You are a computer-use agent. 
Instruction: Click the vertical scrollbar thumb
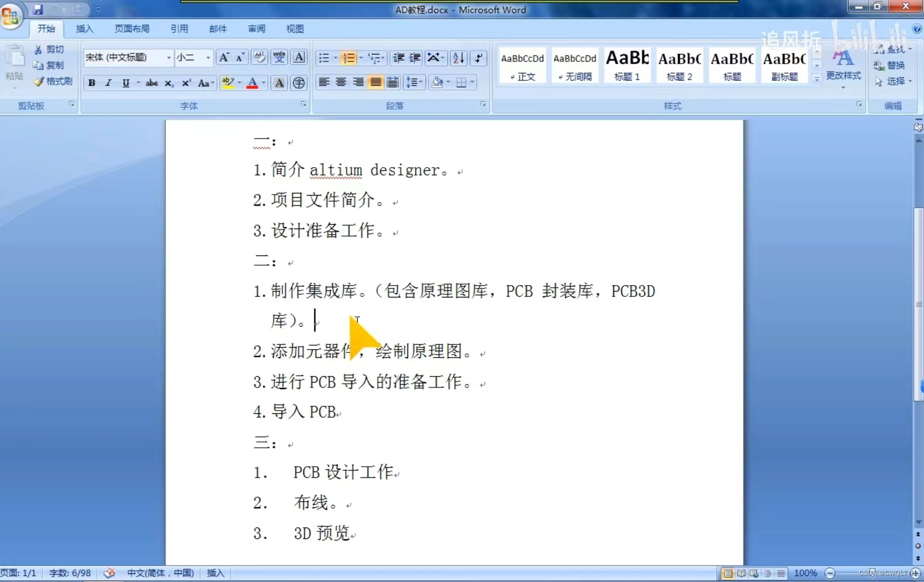(x=918, y=304)
